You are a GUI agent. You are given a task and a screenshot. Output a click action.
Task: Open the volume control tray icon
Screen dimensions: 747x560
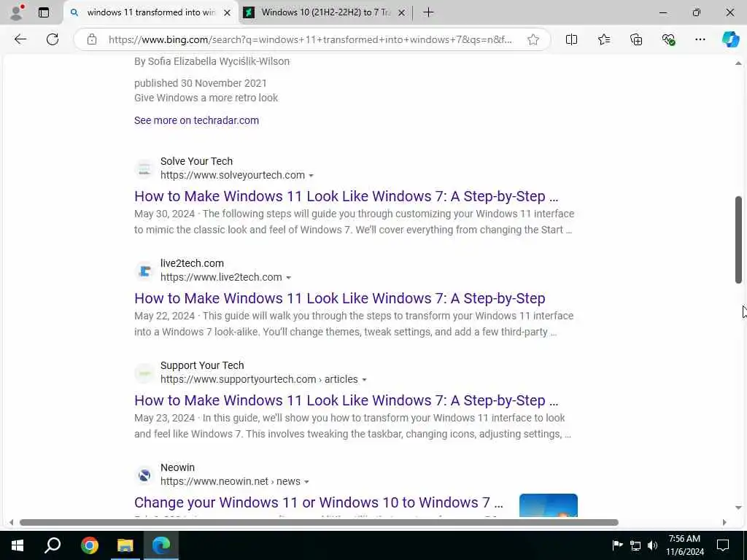pos(653,545)
